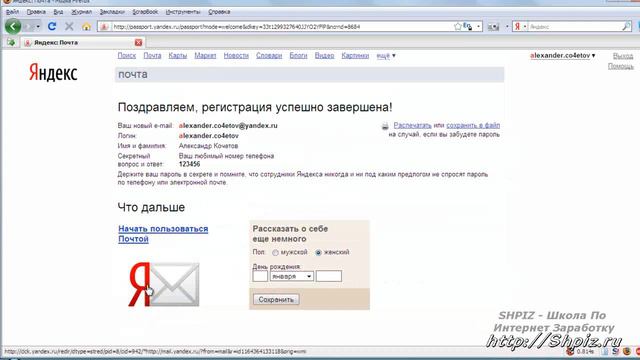Image resolution: width=640 pixels, height=360 pixels.
Task: Select the мужской gender radio button
Action: pos(276,253)
